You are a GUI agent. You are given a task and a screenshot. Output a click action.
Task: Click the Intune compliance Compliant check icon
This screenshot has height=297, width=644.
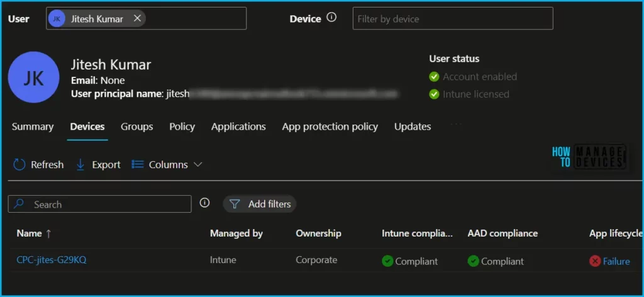[x=387, y=261]
